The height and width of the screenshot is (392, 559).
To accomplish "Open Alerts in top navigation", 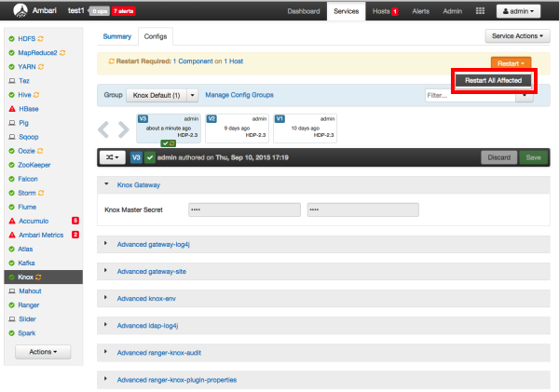I will point(421,11).
